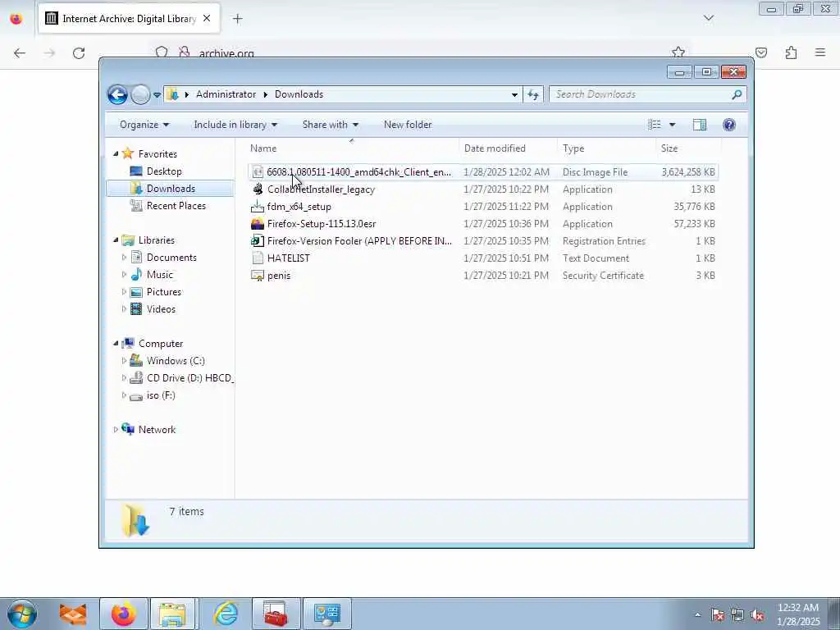The image size is (840, 630).
Task: Click the Save to Pocket icon
Action: point(761,52)
